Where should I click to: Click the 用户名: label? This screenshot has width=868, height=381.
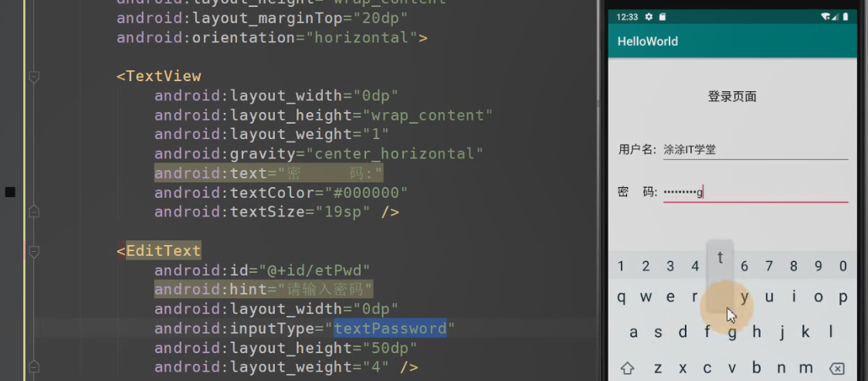tap(637, 149)
